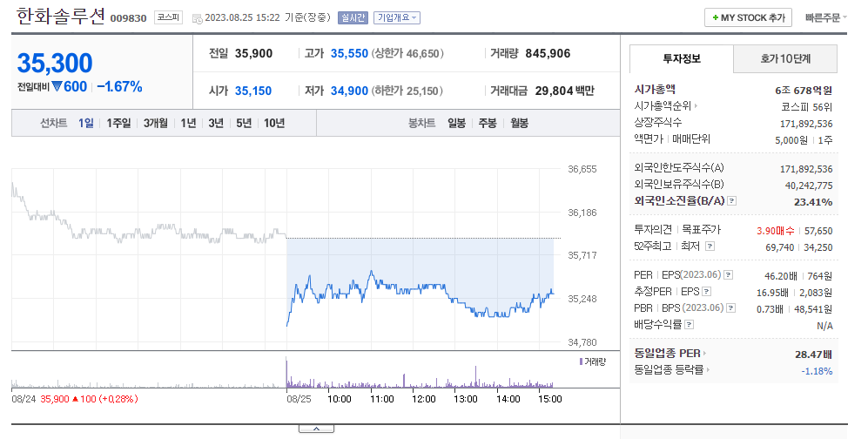
Task: Click 한화솔루션 stock name heading
Action: [60, 17]
